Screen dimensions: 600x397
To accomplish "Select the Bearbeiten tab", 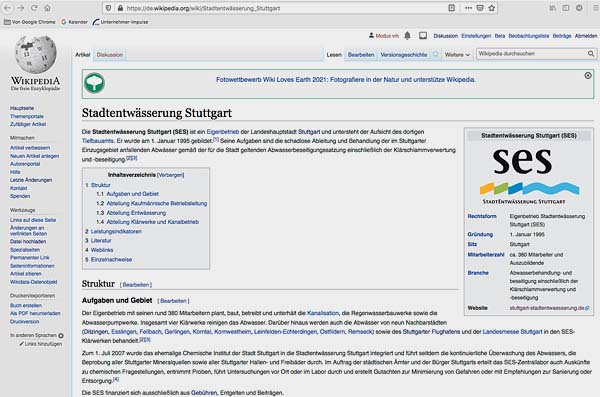I will [361, 55].
